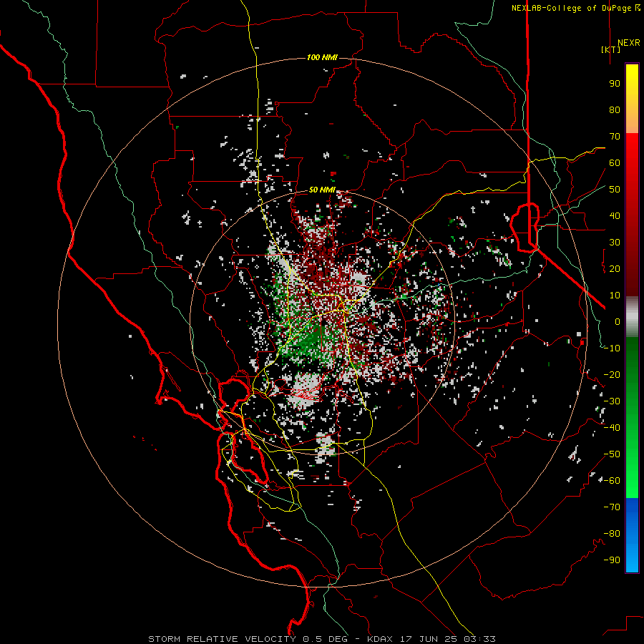Click STORM RELATIVE VELOCITY in the footer

pyautogui.click(x=221, y=639)
